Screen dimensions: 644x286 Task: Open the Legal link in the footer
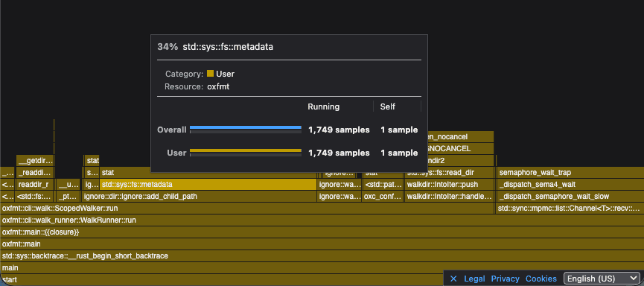click(474, 279)
